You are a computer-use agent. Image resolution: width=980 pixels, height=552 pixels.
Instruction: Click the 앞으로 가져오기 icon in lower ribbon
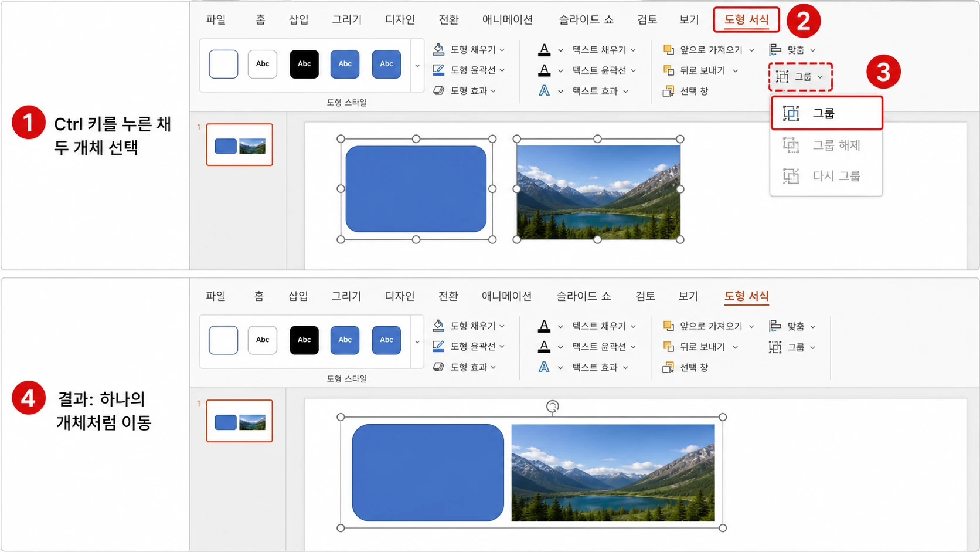668,326
